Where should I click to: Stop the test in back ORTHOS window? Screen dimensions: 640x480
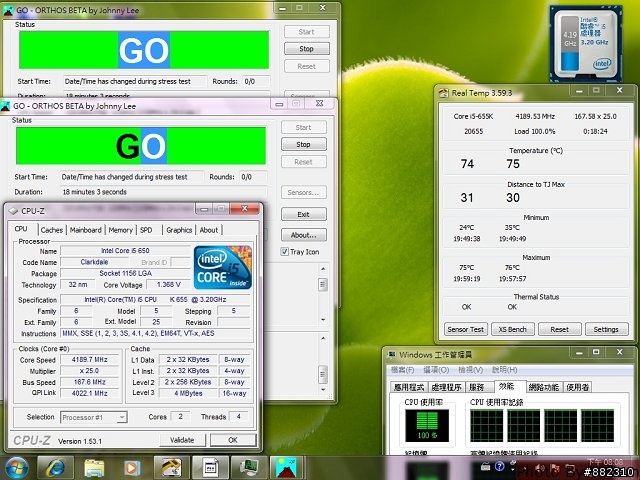(x=307, y=49)
